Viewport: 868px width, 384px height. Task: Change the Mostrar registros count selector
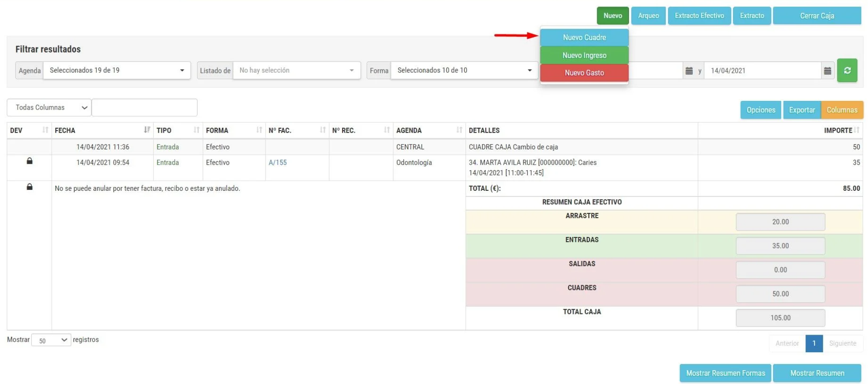point(51,340)
